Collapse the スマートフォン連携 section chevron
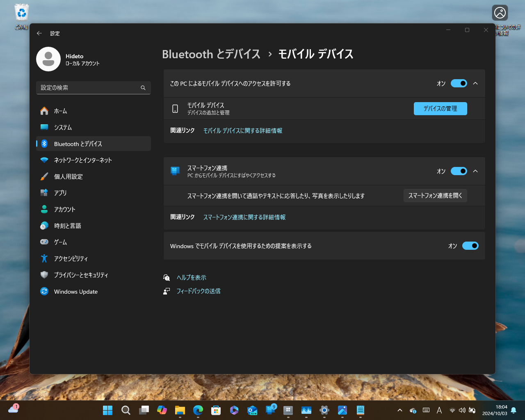525x420 pixels. click(475, 171)
